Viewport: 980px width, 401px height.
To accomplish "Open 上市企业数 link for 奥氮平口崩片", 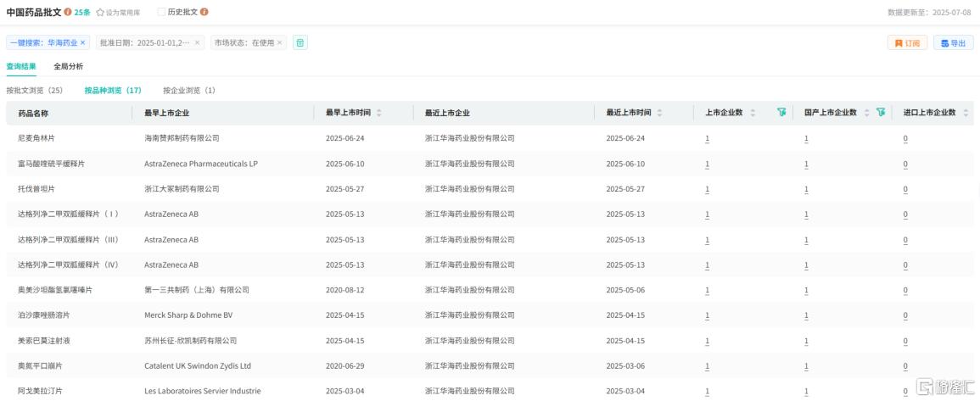I will (x=708, y=366).
